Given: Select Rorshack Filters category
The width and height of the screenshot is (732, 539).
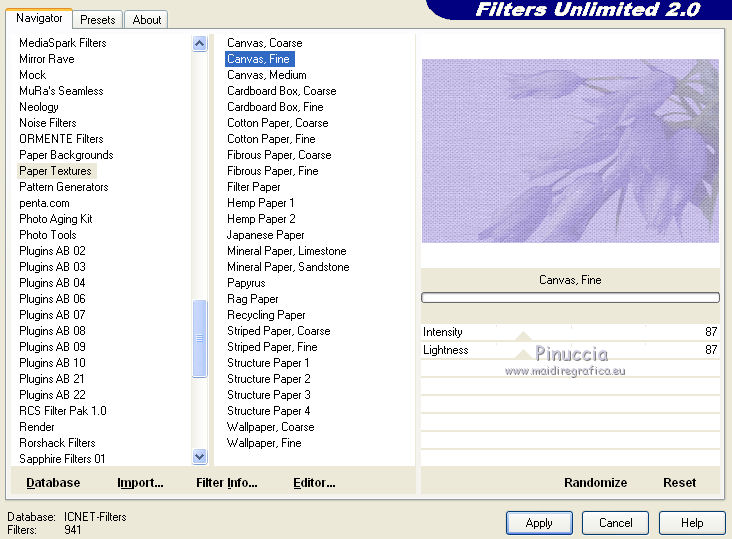Looking at the screenshot, I should pyautogui.click(x=57, y=442).
